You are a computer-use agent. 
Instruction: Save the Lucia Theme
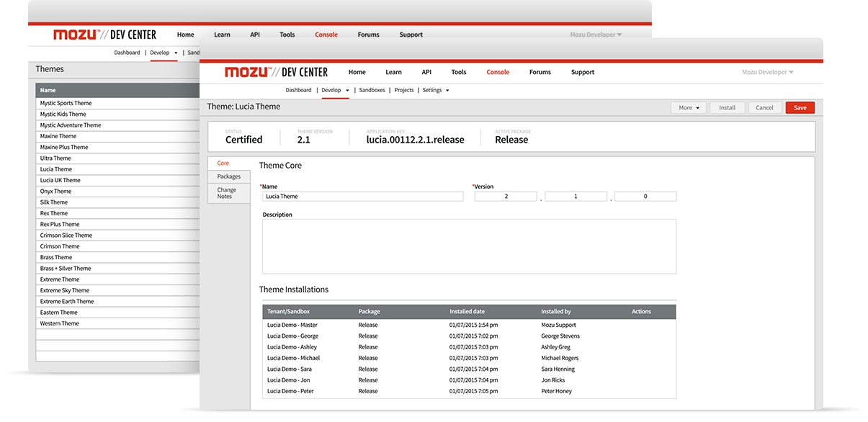coord(800,107)
